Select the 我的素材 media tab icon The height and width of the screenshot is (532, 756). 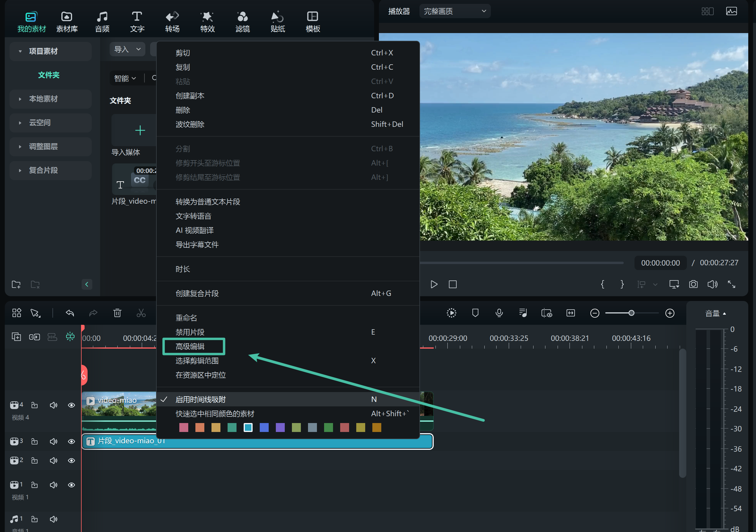(x=31, y=16)
